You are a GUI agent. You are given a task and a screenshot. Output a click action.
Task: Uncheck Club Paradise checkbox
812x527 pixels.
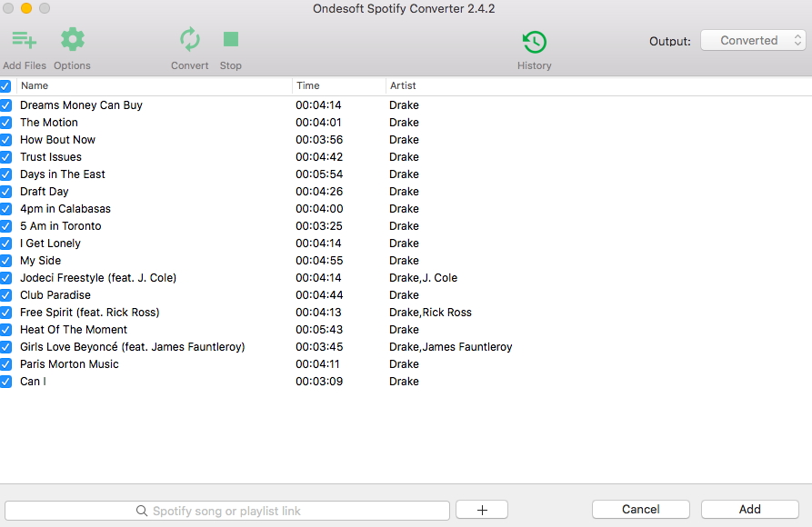click(5, 295)
